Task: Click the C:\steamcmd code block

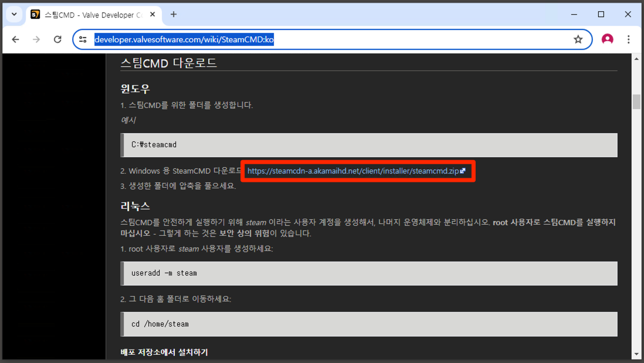Action: (369, 145)
